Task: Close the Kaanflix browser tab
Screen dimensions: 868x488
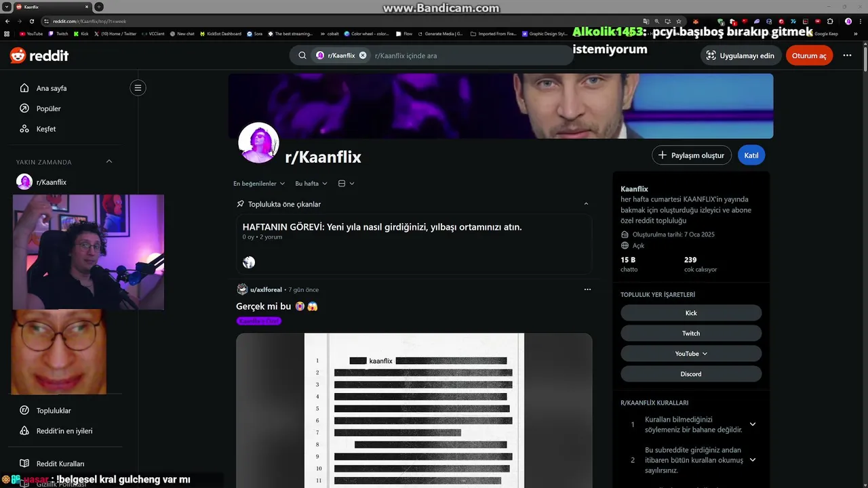Action: click(x=87, y=7)
